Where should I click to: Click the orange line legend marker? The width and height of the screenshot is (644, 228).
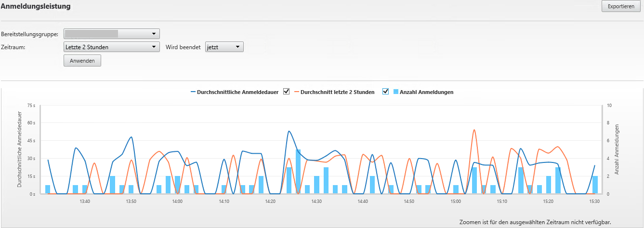[297, 92]
